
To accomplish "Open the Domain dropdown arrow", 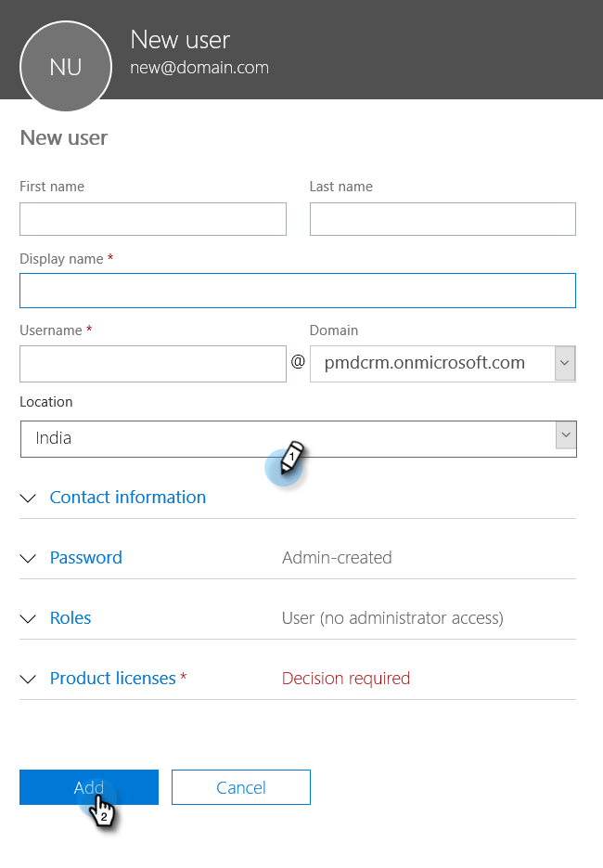I will (x=565, y=363).
